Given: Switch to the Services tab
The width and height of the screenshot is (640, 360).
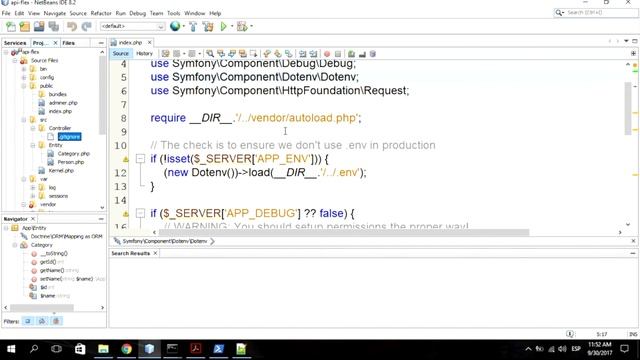Looking at the screenshot, I should (15, 43).
